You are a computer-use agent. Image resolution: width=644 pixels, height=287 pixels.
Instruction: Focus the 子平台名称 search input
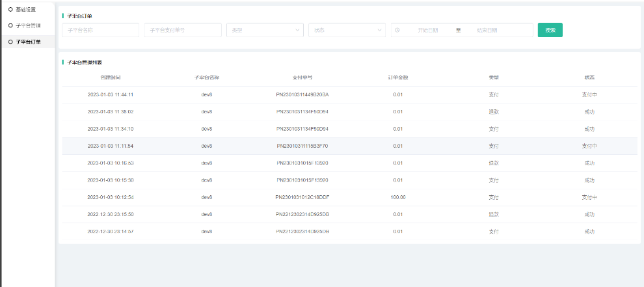[x=100, y=30]
